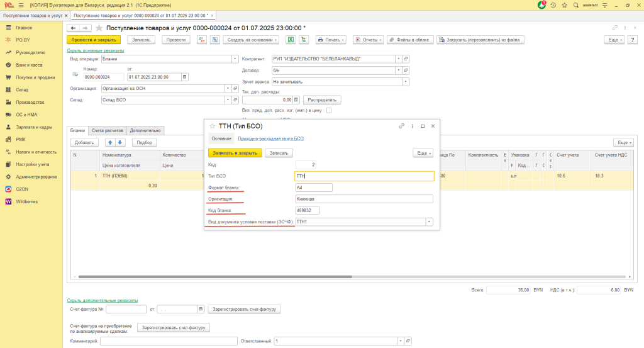Open calendar picker for document date
Image resolution: width=644 pixels, height=348 pixels.
[185, 77]
